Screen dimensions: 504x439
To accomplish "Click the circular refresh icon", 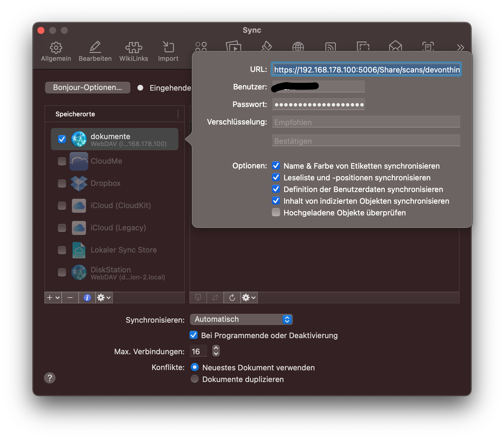I will [x=232, y=298].
